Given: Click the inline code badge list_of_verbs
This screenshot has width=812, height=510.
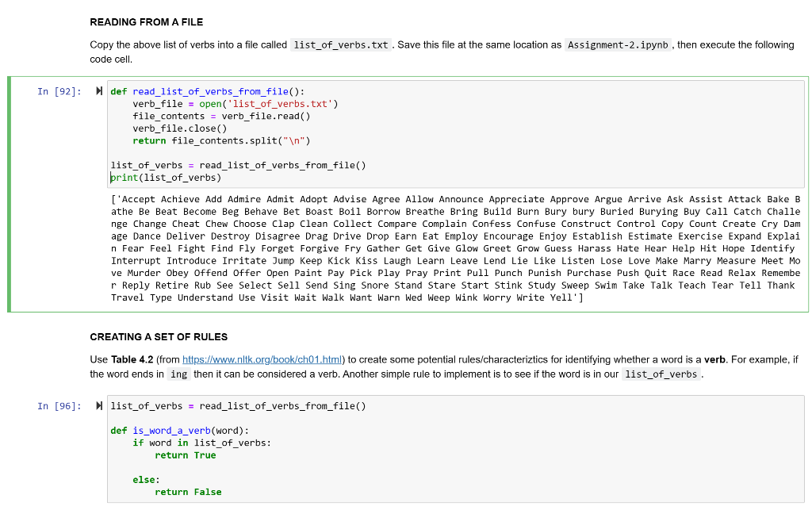Looking at the screenshot, I should (x=661, y=374).
